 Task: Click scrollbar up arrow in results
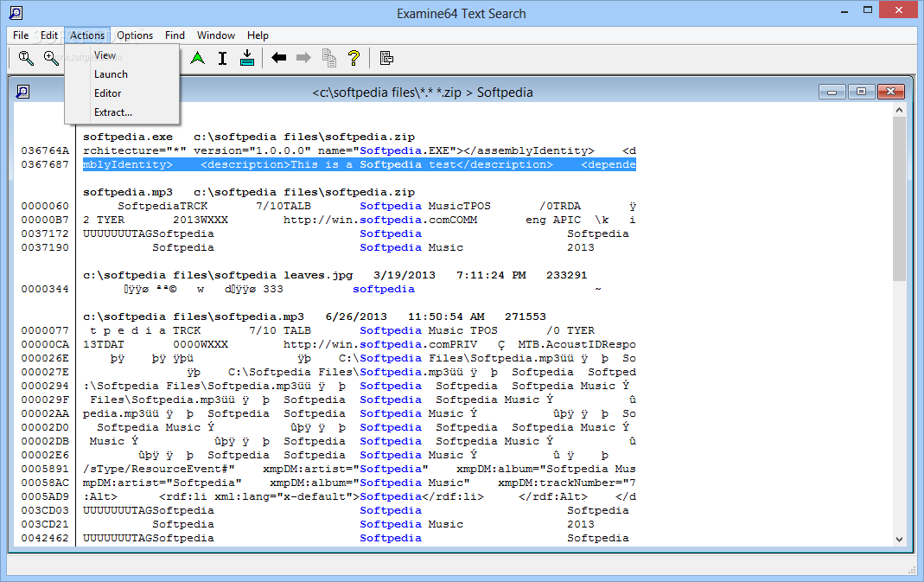(899, 110)
